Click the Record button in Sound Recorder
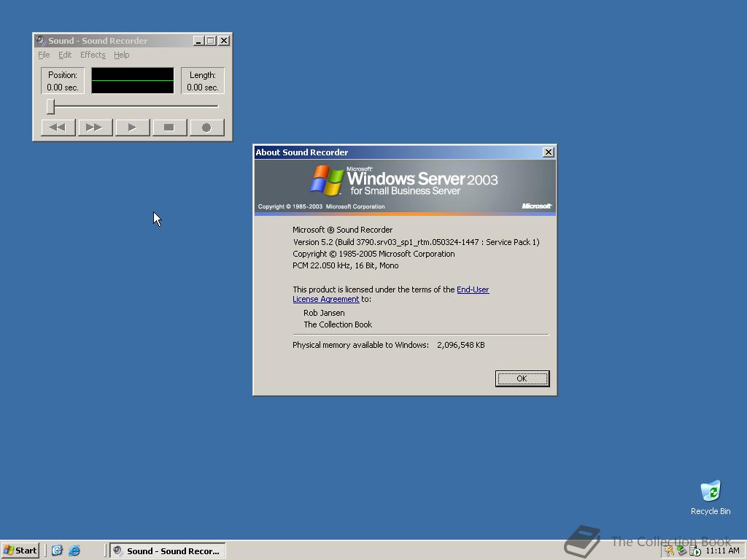This screenshot has width=747, height=560. [x=206, y=128]
